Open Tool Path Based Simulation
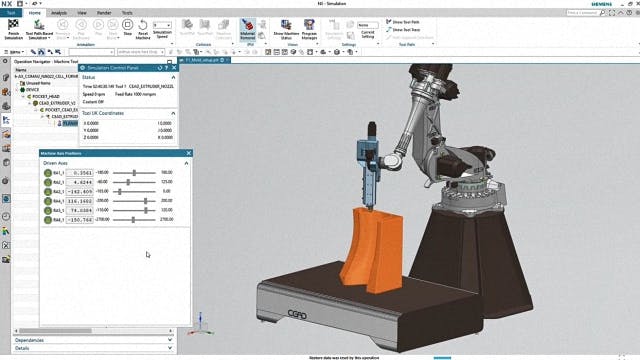This screenshot has width=640, height=360. [x=39, y=29]
